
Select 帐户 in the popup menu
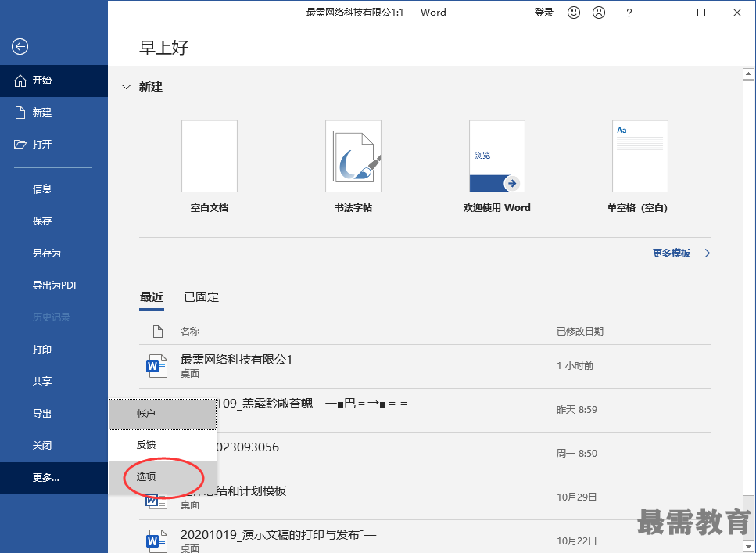point(163,414)
